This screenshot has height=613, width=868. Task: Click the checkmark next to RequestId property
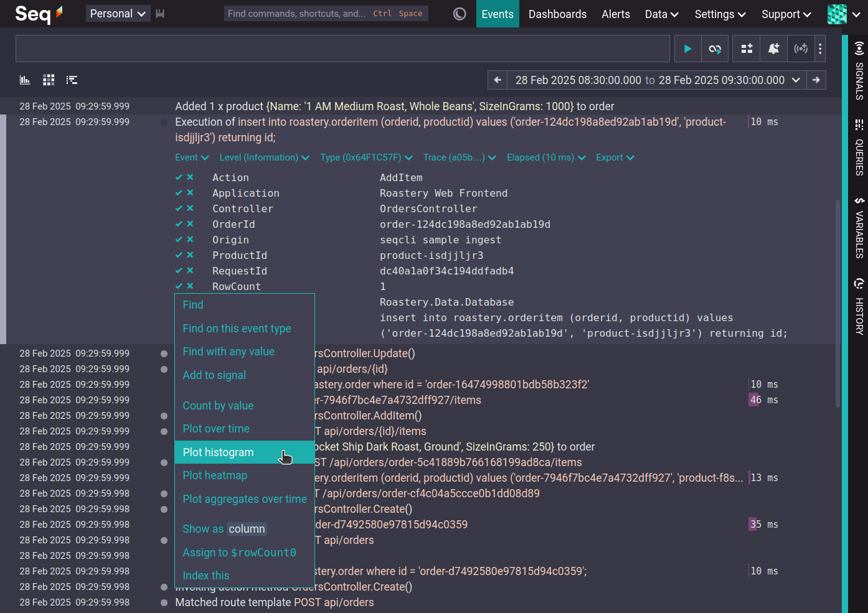[179, 271]
